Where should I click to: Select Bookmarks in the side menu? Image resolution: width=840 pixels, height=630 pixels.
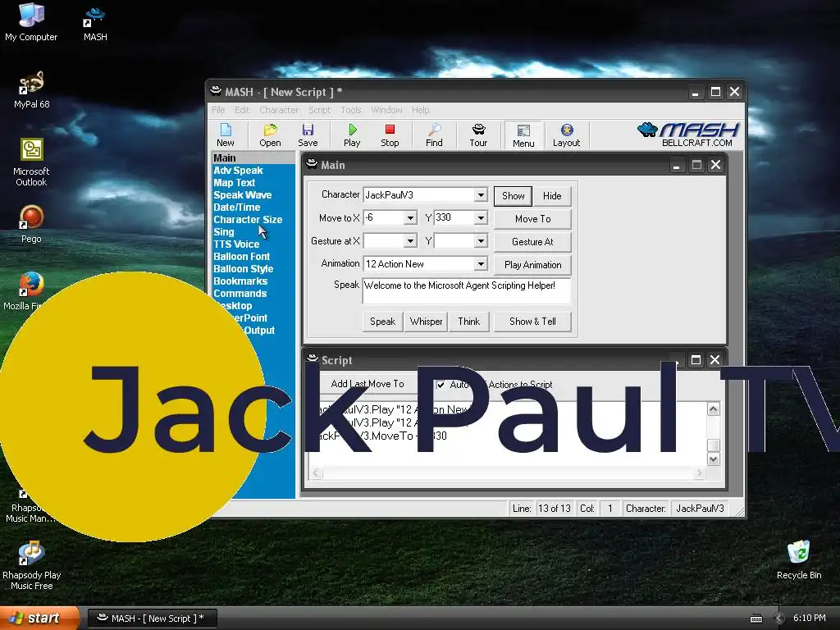click(x=240, y=281)
